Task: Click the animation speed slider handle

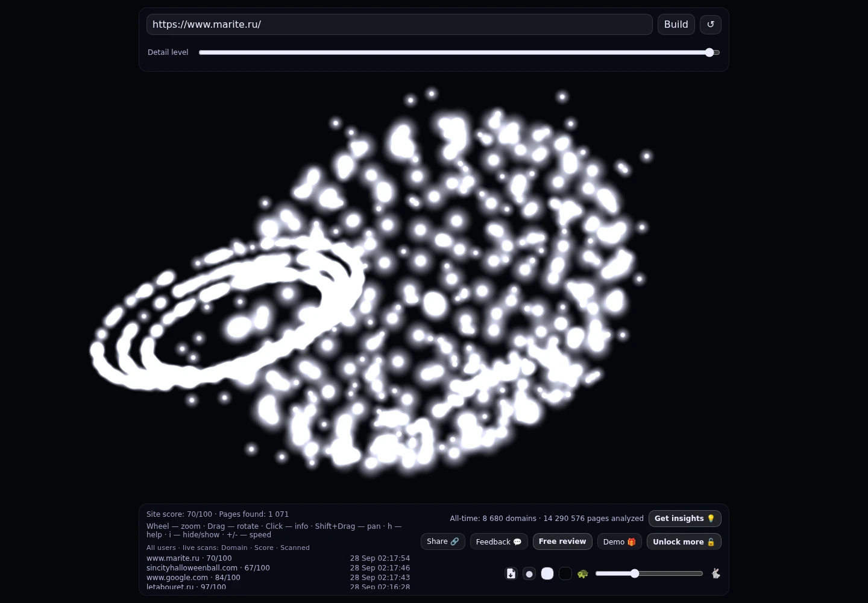Action: pos(635,573)
